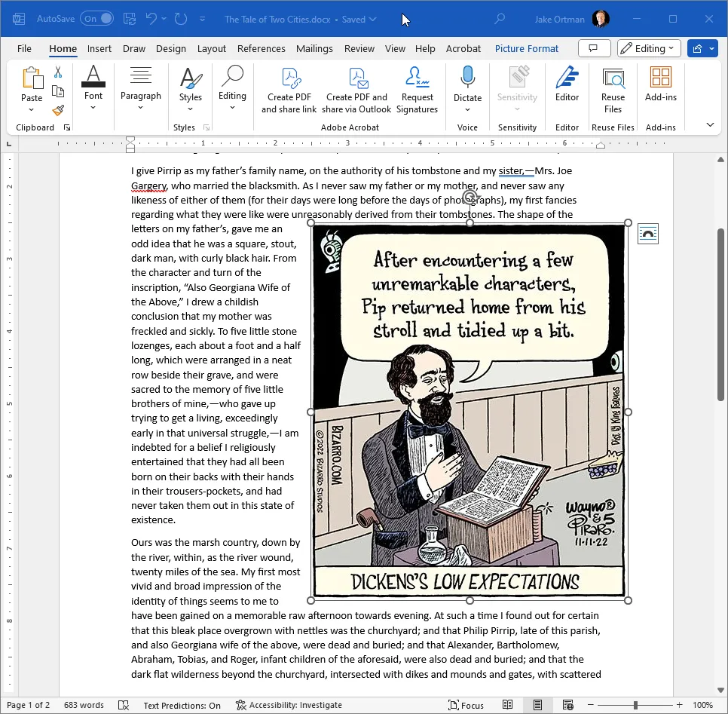This screenshot has height=714, width=728.
Task: Click the Copy icon
Action: [58, 91]
